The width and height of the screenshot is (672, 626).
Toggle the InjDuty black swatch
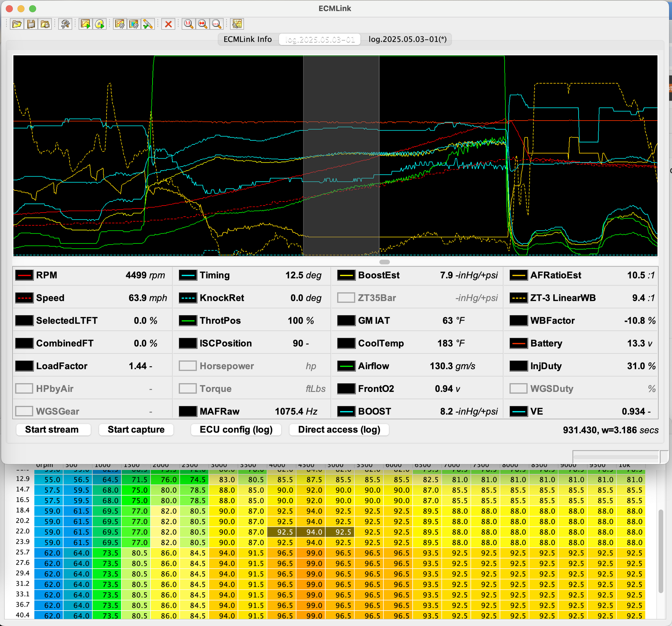coord(518,366)
